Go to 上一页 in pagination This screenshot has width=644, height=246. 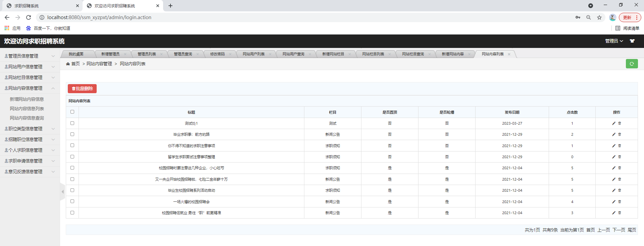click(604, 230)
